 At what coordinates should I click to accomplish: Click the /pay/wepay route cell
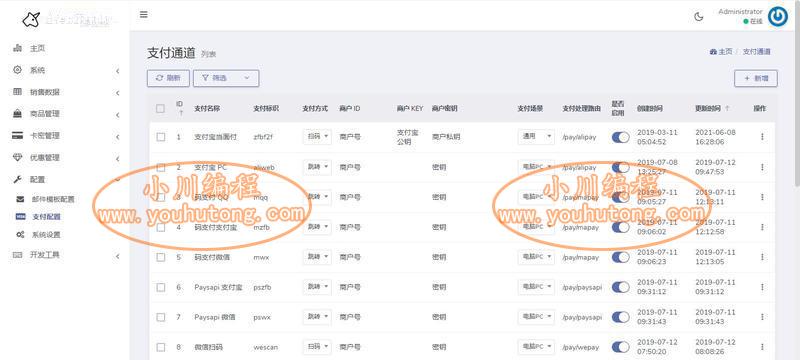click(581, 347)
